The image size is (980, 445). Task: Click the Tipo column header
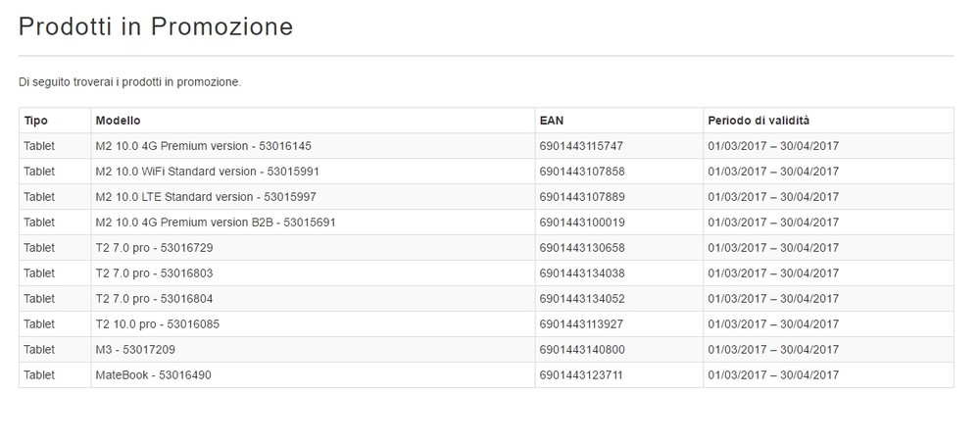click(55, 121)
